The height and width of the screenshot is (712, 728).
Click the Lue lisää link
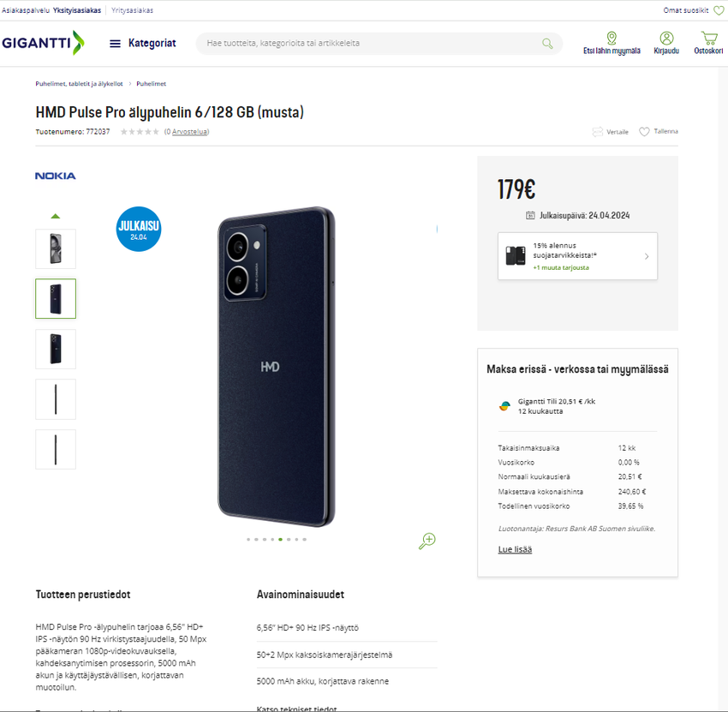pyautogui.click(x=515, y=549)
